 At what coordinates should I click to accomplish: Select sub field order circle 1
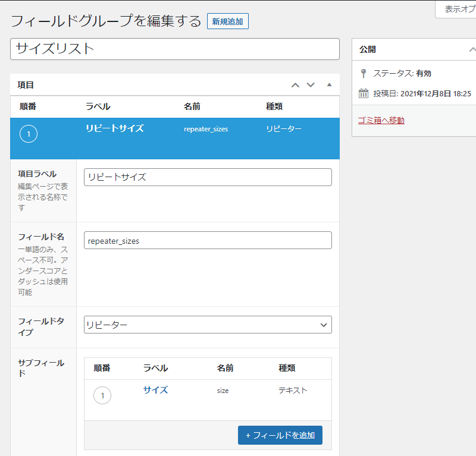point(102,395)
